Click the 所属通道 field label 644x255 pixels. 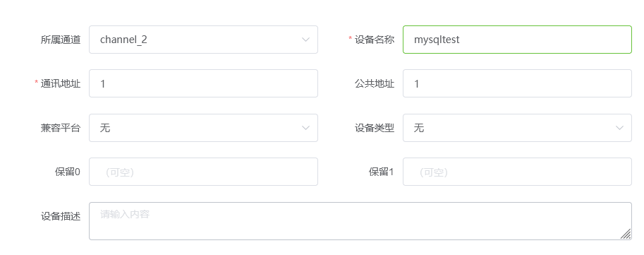61,40
